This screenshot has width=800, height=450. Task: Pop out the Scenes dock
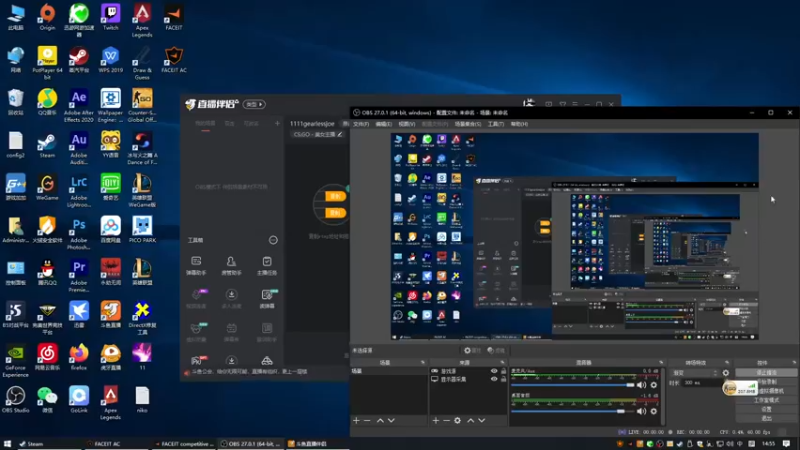tap(422, 362)
